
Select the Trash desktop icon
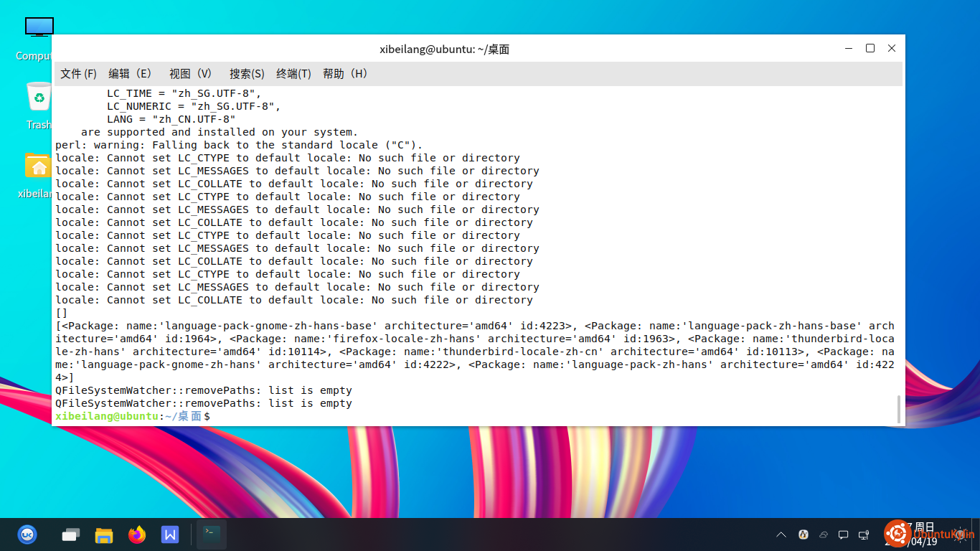coord(39,97)
